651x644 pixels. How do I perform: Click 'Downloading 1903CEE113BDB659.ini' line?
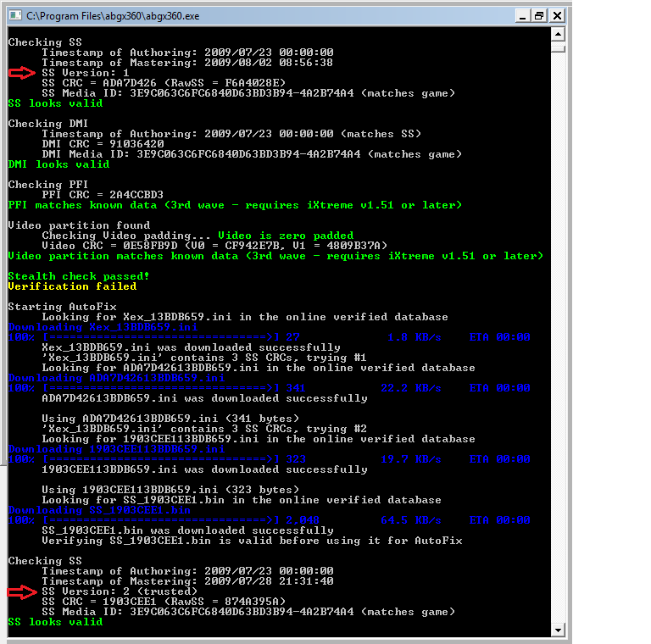click(116, 449)
